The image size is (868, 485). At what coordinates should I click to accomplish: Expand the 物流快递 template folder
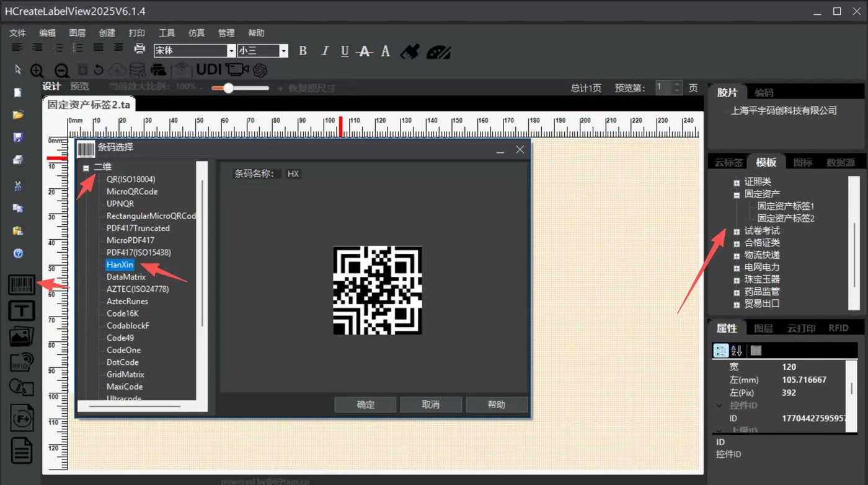[737, 256]
